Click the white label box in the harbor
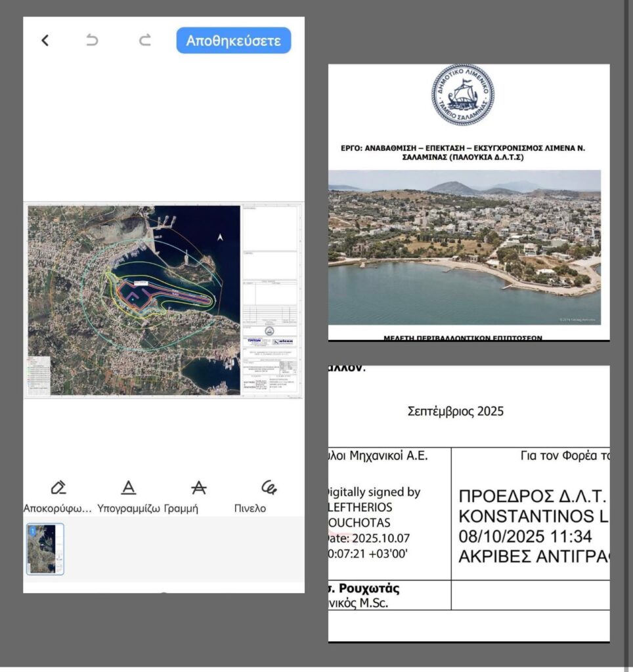 click(141, 282)
